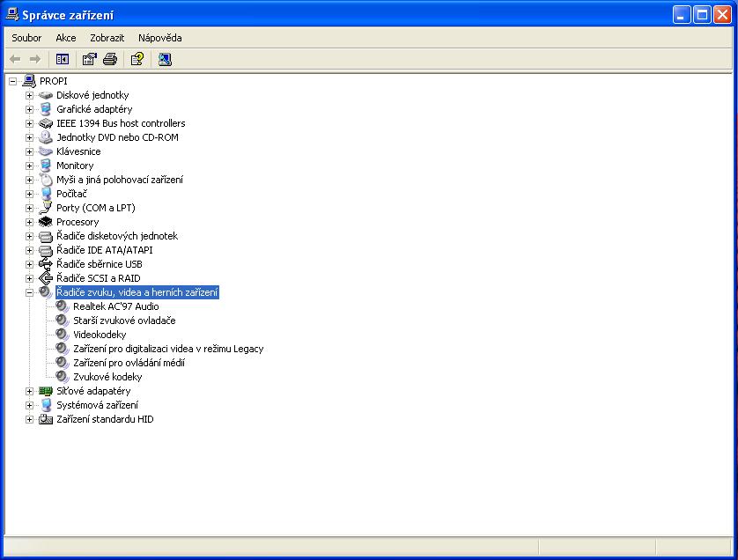
Task: Click the Řadiče sběrnice USB icon
Action: click(46, 264)
